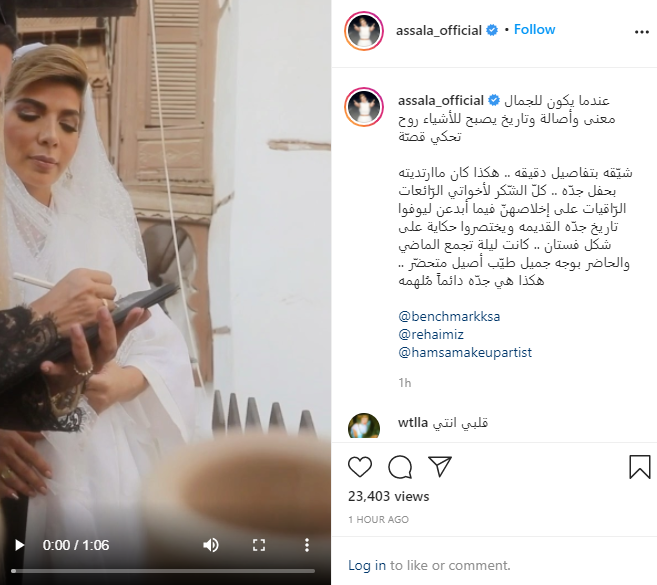Viewport: 657px width, 585px height.
Task: Mute the video volume
Action: [211, 545]
